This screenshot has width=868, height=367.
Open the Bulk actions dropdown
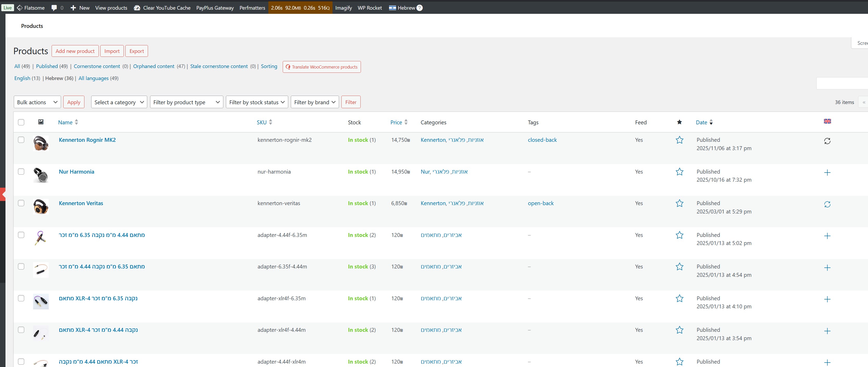point(37,102)
